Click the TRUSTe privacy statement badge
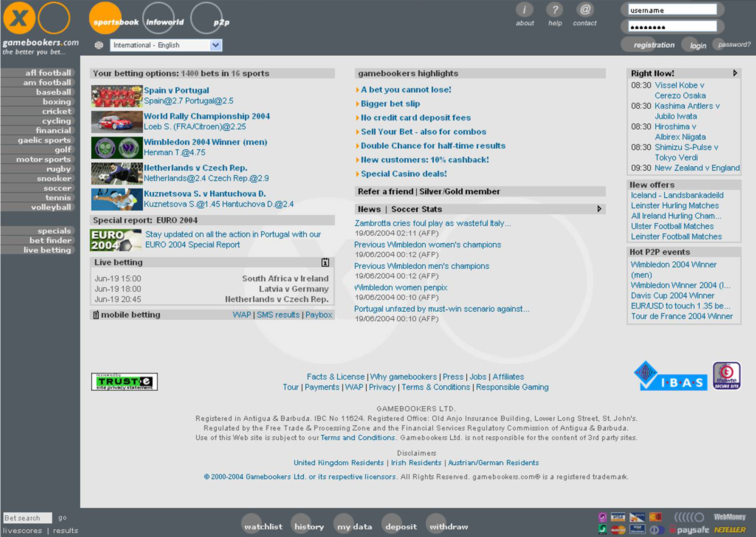 pos(124,382)
